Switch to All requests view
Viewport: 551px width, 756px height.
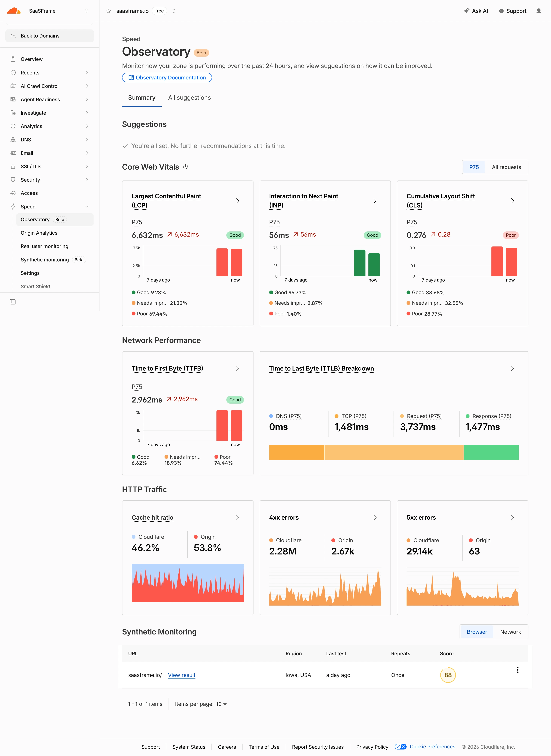coord(506,167)
